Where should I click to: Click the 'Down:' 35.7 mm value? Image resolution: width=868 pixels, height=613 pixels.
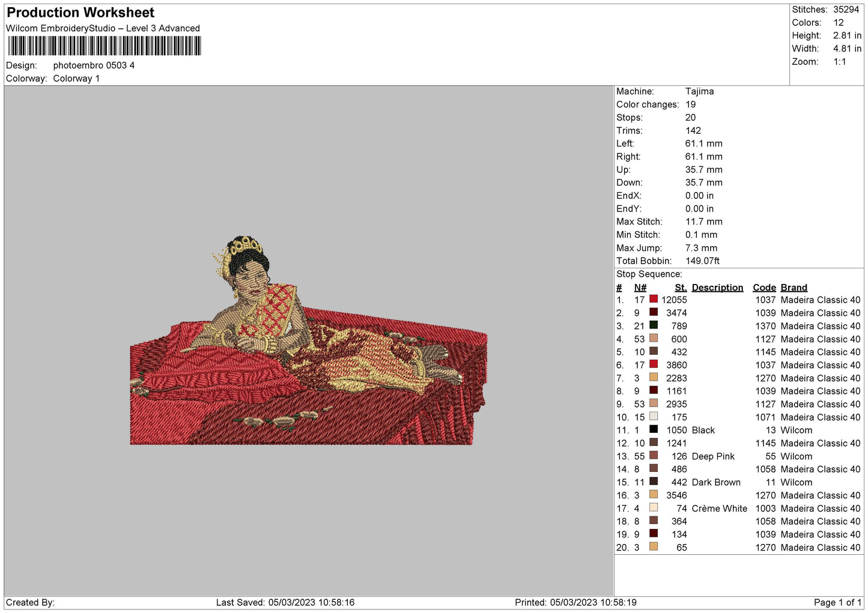[x=704, y=183]
